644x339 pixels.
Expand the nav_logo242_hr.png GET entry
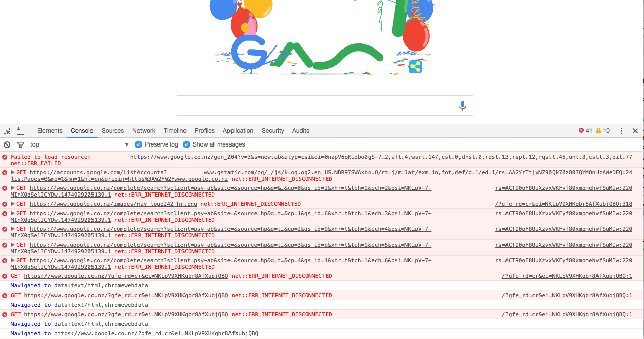pos(13,204)
